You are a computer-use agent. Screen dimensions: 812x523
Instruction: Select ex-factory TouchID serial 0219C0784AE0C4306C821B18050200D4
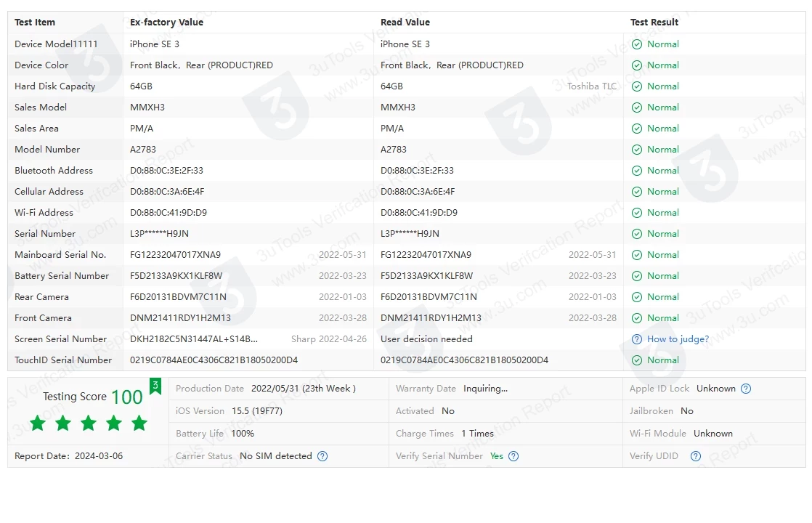click(214, 360)
